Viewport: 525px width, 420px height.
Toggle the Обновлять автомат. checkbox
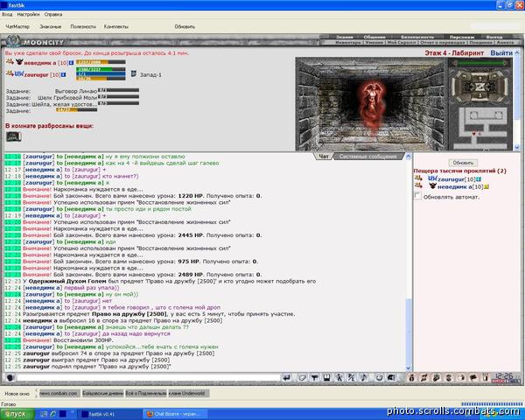pos(417,196)
